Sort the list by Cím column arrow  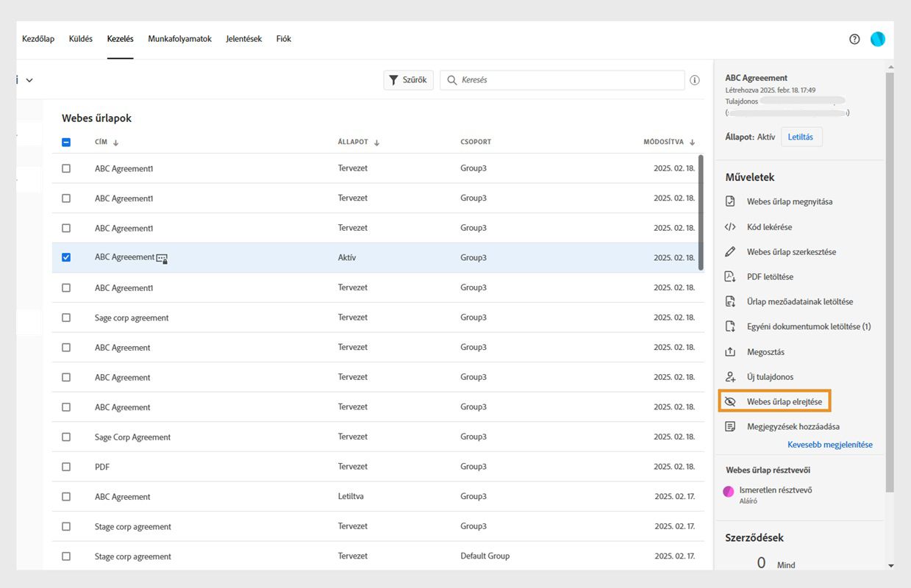click(115, 143)
